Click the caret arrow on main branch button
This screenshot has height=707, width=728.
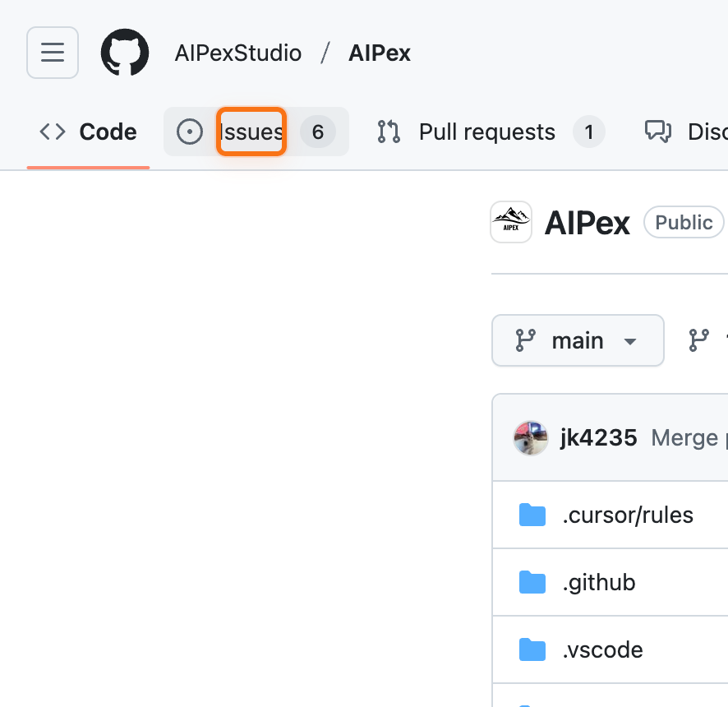(630, 341)
